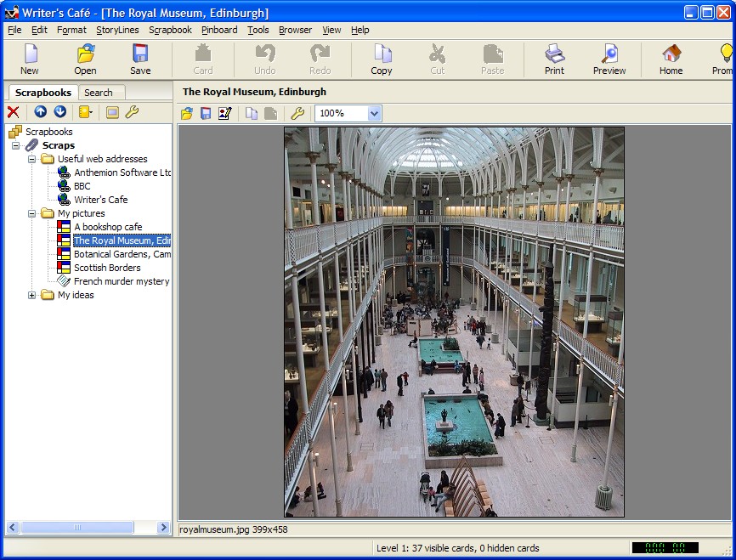Go to Home screen via toolbar
This screenshot has width=736, height=560.
tap(671, 59)
